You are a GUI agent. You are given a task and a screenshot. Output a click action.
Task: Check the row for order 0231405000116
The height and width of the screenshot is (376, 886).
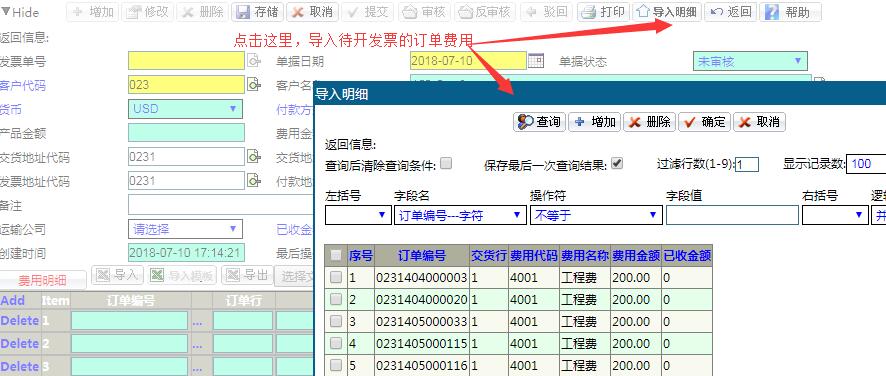click(336, 365)
